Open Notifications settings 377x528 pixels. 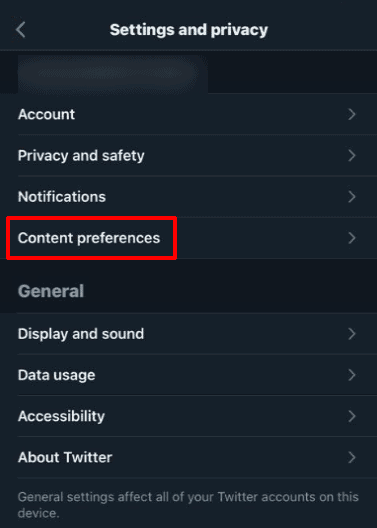point(188,197)
